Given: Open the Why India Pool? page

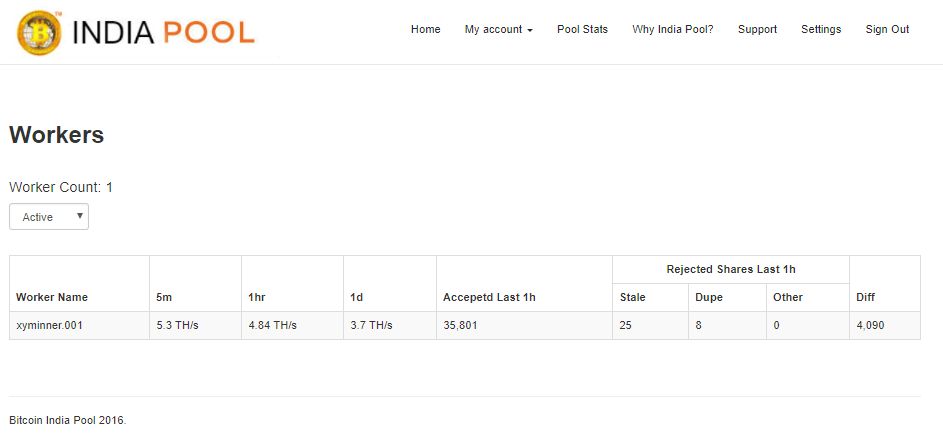Looking at the screenshot, I should pyautogui.click(x=672, y=29).
